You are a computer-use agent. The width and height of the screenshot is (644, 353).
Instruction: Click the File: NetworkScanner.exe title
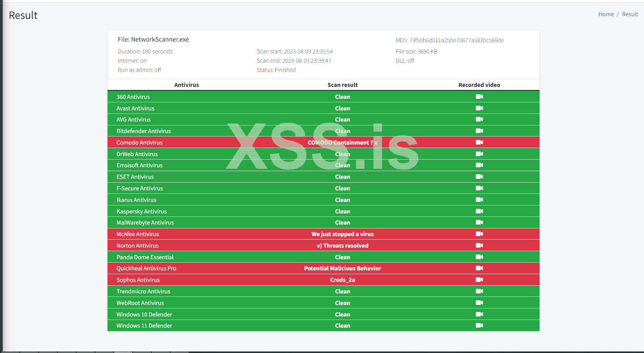click(153, 39)
